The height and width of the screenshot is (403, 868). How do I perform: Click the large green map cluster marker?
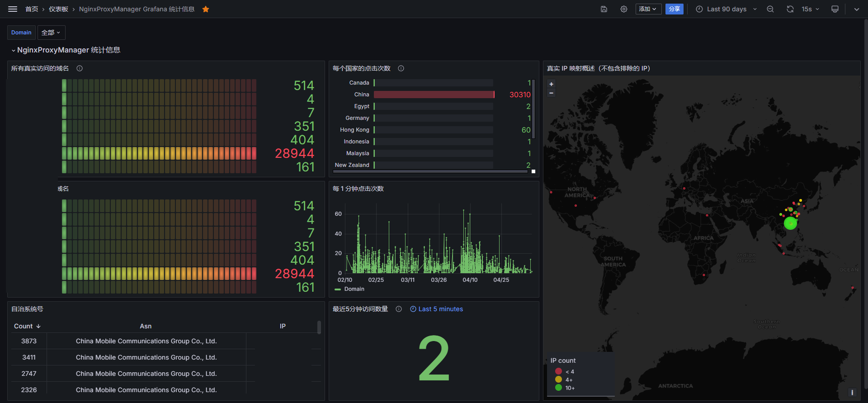click(790, 223)
